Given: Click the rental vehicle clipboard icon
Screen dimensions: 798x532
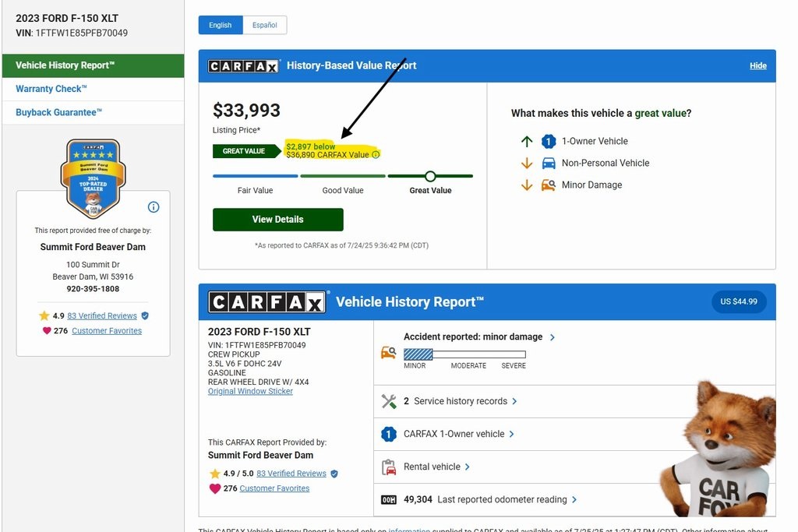Looking at the screenshot, I should (x=389, y=467).
